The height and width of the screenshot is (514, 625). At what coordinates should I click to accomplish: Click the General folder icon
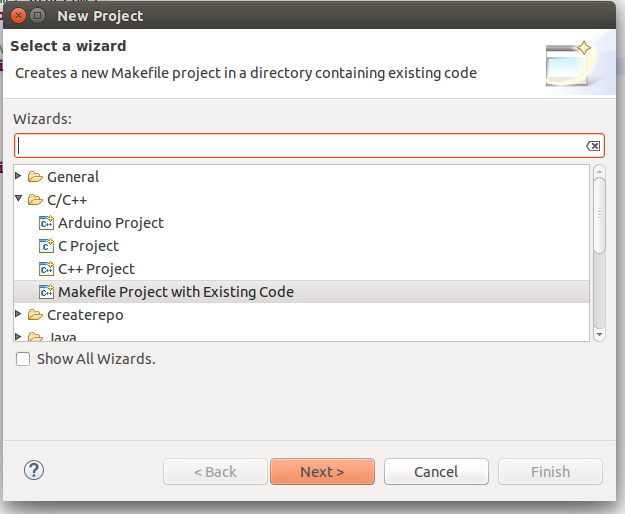coord(35,177)
